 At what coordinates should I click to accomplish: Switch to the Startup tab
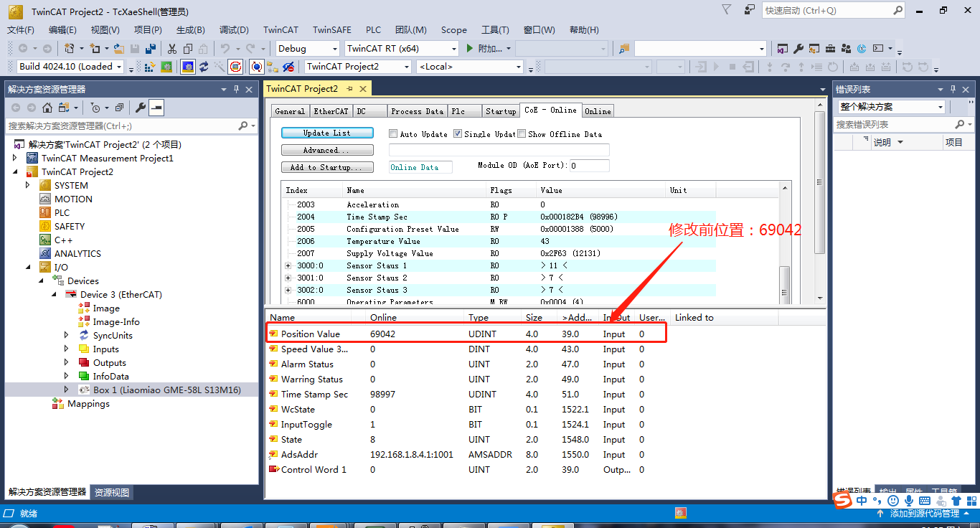click(501, 111)
